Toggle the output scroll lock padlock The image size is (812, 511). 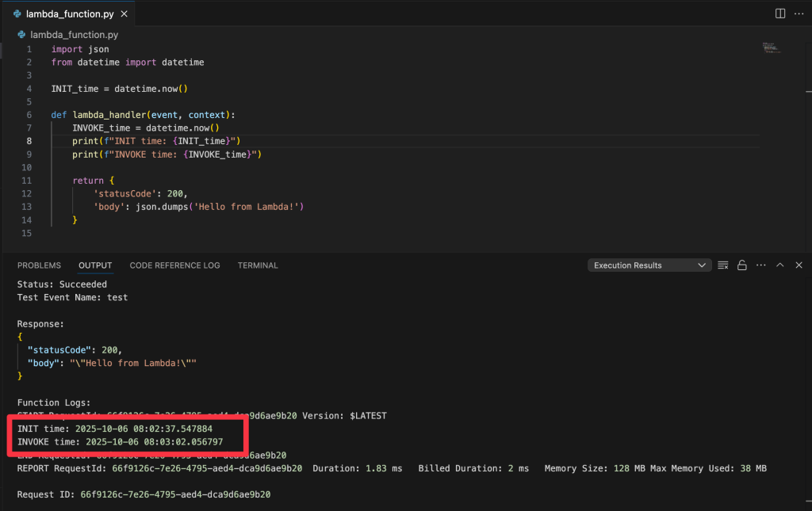[x=742, y=265]
